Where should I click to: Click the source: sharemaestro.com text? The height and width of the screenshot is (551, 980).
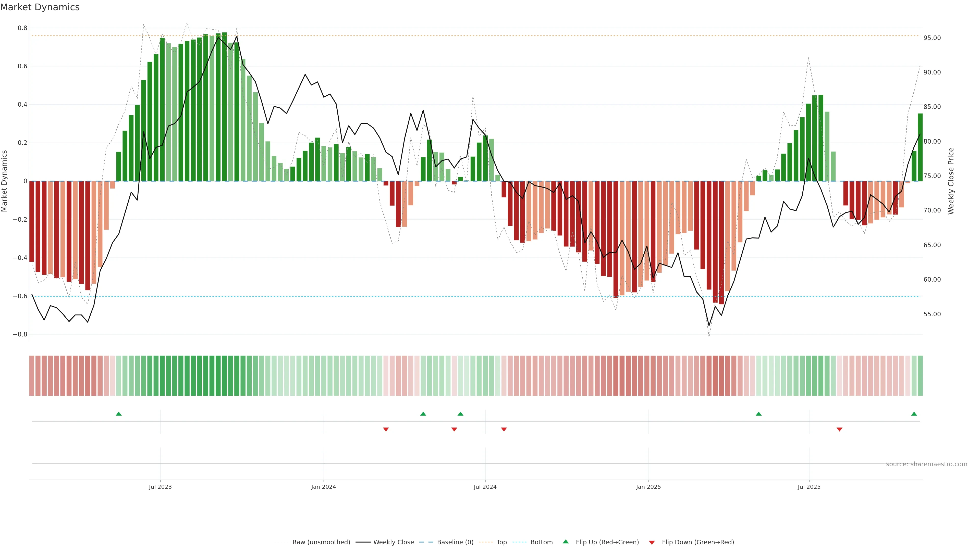pyautogui.click(x=926, y=464)
